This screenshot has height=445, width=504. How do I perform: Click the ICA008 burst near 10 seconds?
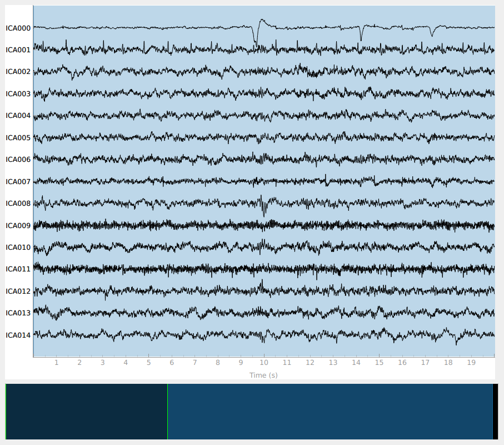(x=263, y=206)
